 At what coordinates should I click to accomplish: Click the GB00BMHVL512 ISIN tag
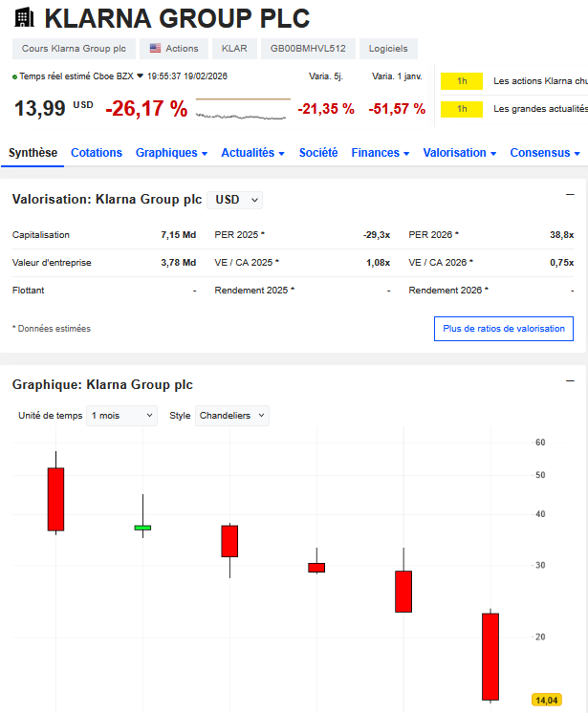(308, 49)
